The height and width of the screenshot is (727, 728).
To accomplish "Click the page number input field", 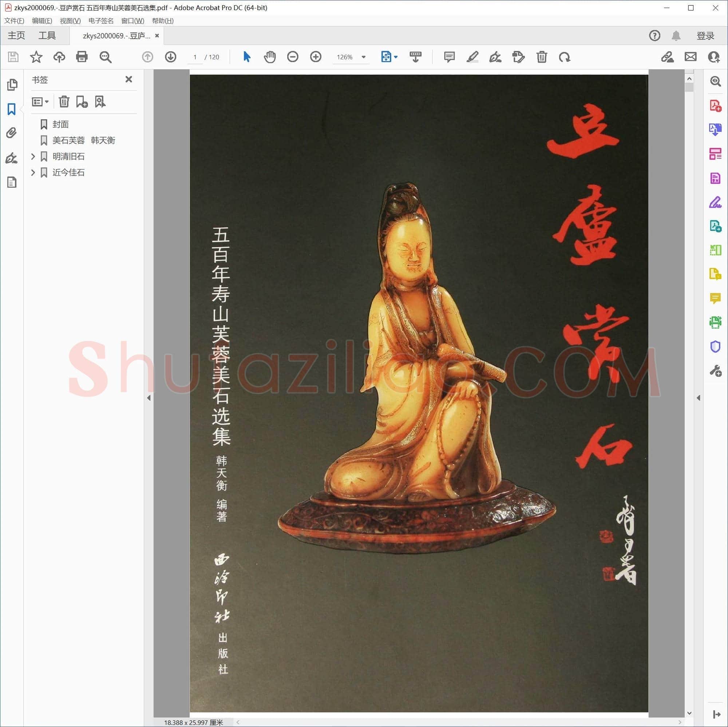I will (195, 57).
